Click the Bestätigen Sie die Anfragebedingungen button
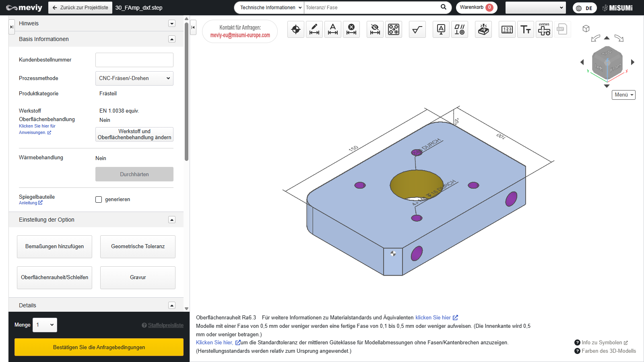Screen dimensions: 644x362 point(99,347)
